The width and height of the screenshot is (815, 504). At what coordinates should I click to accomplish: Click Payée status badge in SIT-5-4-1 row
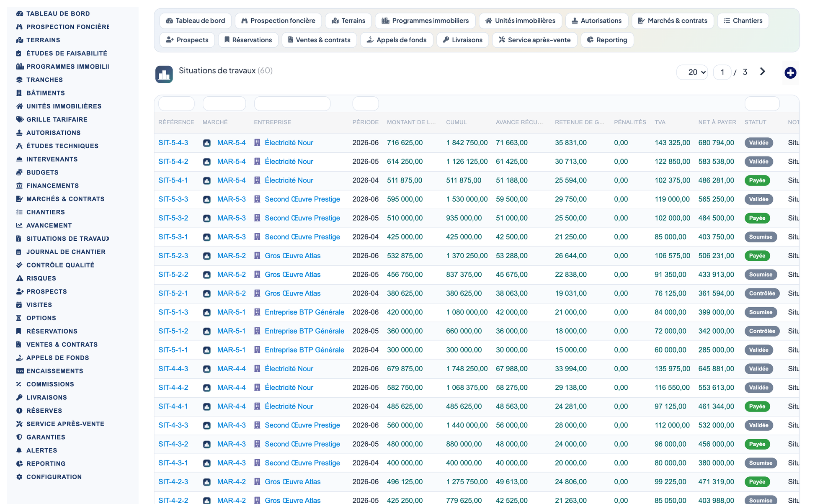(757, 180)
